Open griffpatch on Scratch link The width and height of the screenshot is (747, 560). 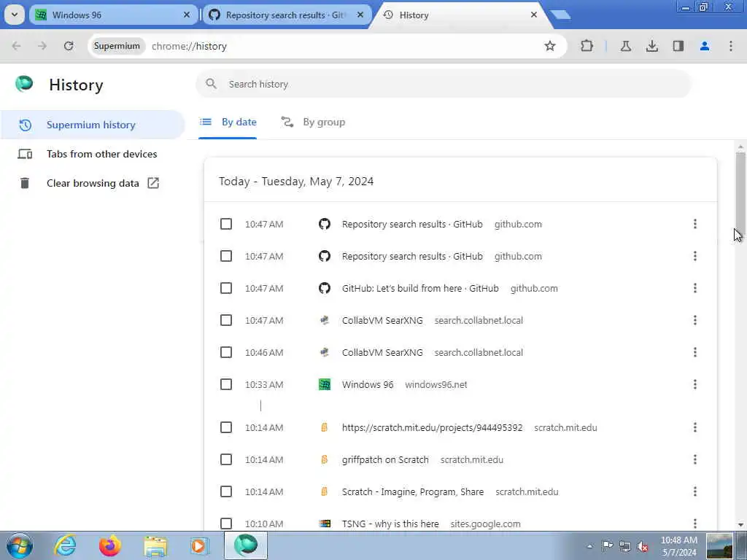click(385, 459)
